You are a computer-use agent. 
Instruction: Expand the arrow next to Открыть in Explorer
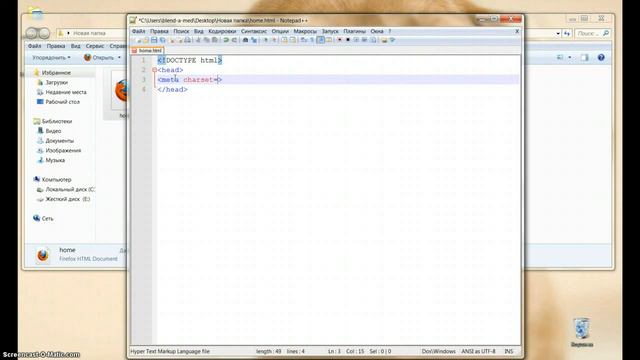[119, 58]
